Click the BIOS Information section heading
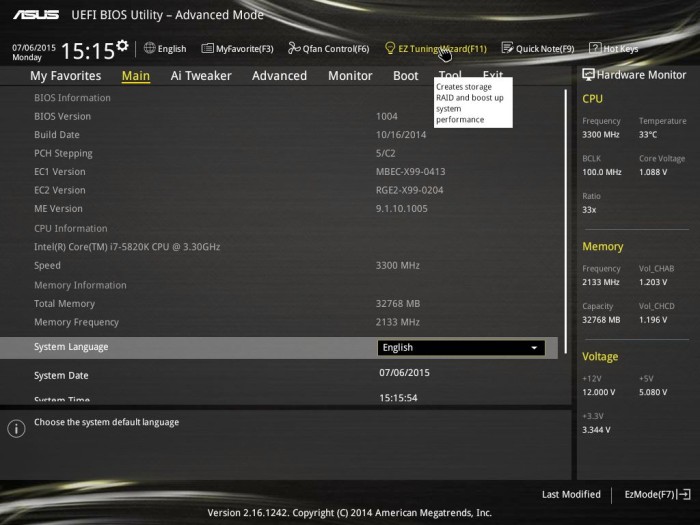The width and height of the screenshot is (700, 525). click(72, 98)
